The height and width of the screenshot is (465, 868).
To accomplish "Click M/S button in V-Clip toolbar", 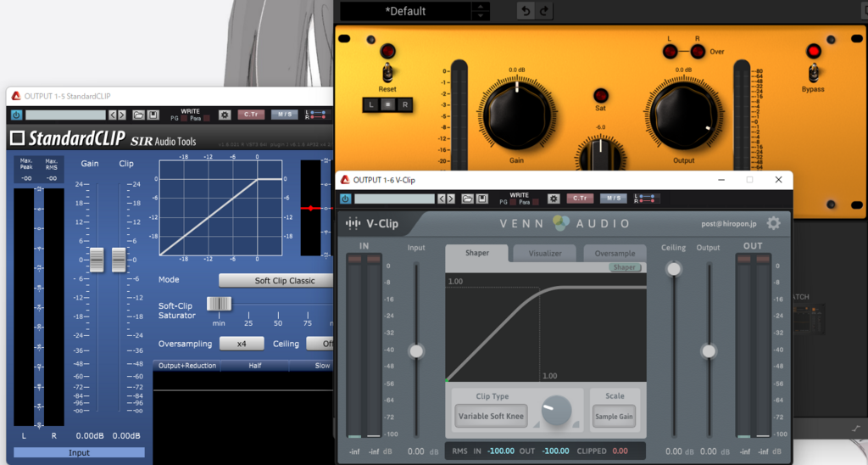I will click(614, 199).
